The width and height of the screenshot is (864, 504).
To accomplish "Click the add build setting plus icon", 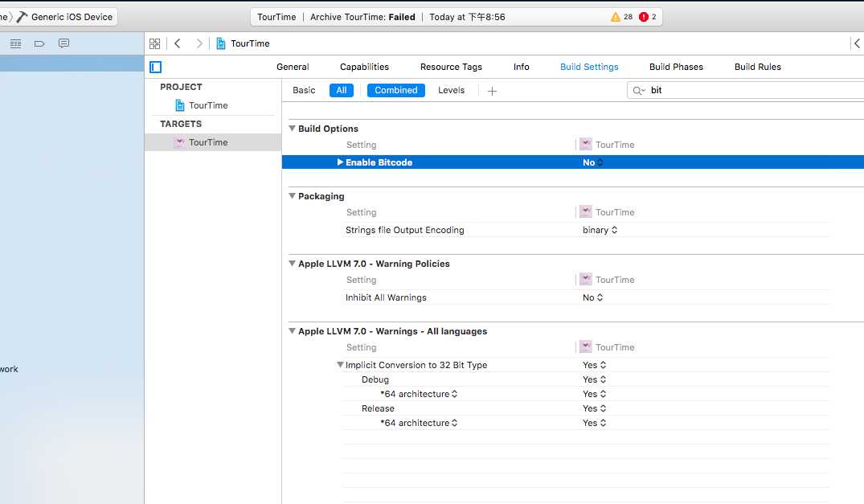I will 492,91.
